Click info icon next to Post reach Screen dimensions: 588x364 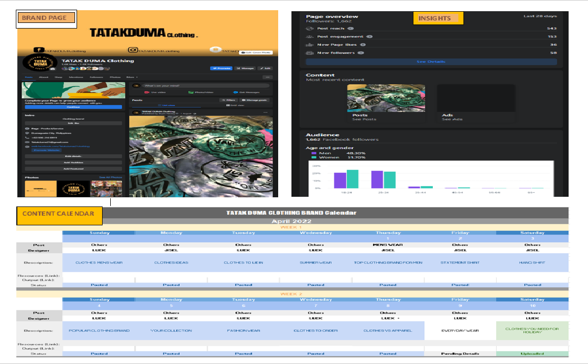(x=350, y=29)
